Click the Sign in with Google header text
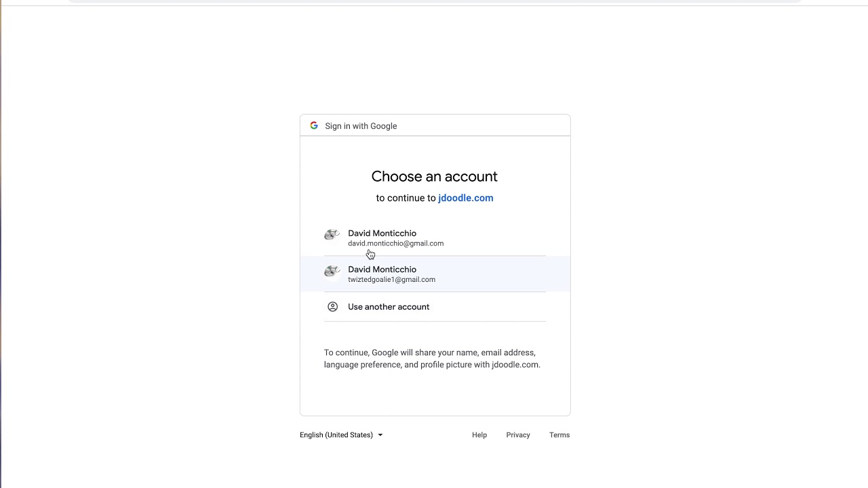The height and width of the screenshot is (488, 868). (361, 126)
